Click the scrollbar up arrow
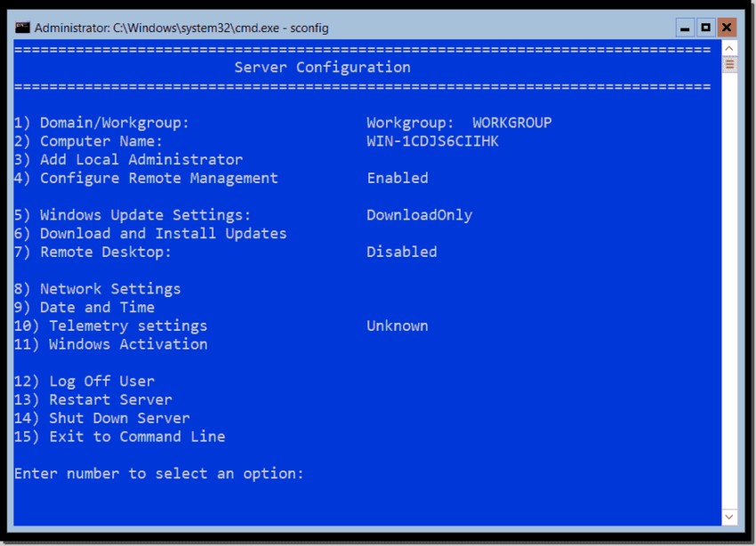Screen dimensions: 756x546 coord(729,48)
